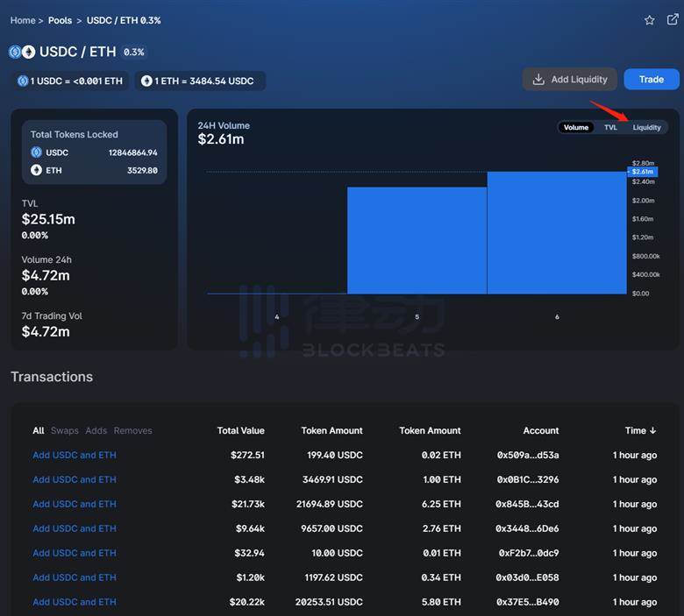This screenshot has height=616, width=684.
Task: Click 6.25 ETH token amount
Action: pos(441,504)
